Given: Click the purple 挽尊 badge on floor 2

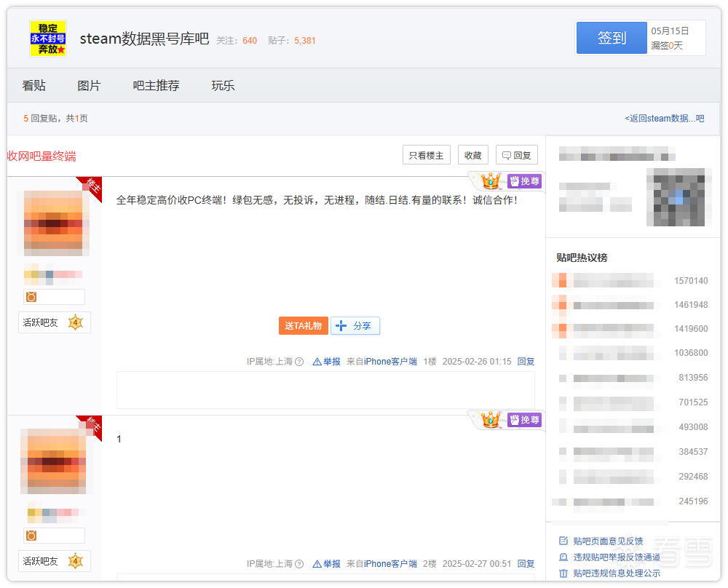Looking at the screenshot, I should point(525,420).
